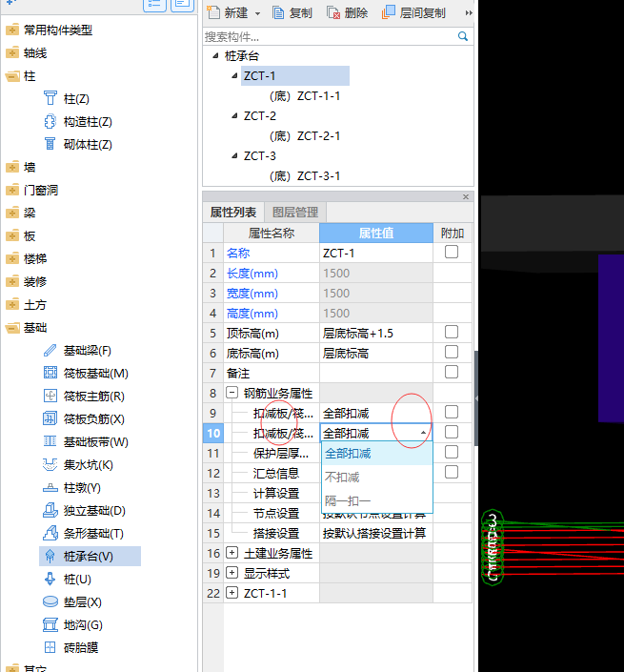This screenshot has height=672, width=624.
Task: Show more toolbar items double-arrow
Action: 469,13
